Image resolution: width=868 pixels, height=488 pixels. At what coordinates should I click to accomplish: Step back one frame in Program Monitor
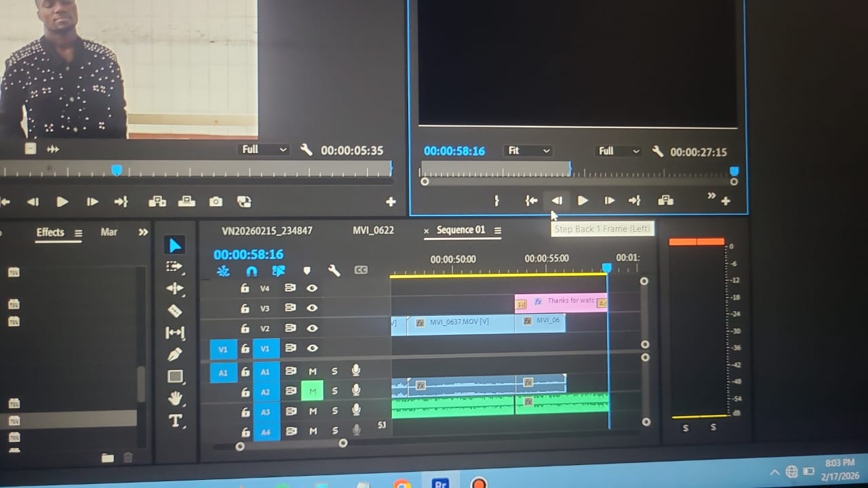tap(557, 201)
